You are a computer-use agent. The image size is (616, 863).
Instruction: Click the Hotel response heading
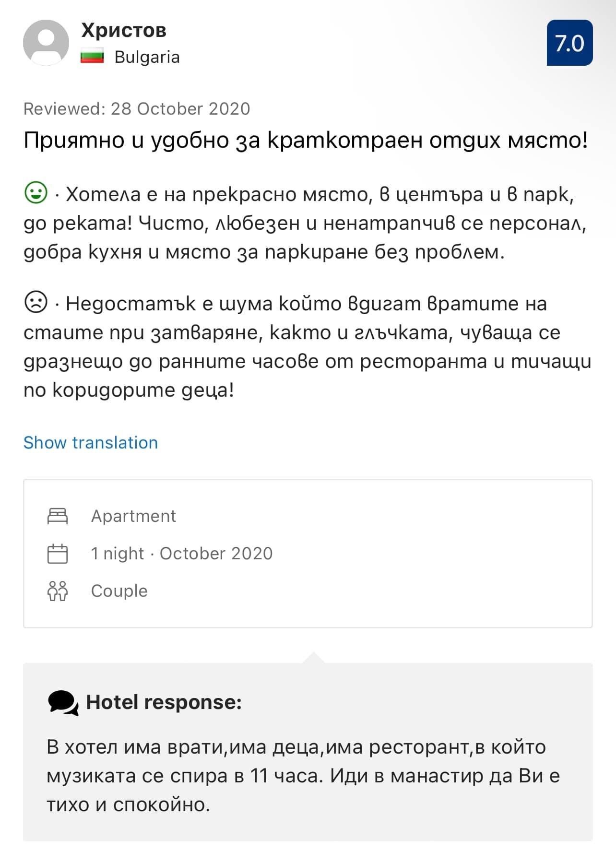point(164,702)
